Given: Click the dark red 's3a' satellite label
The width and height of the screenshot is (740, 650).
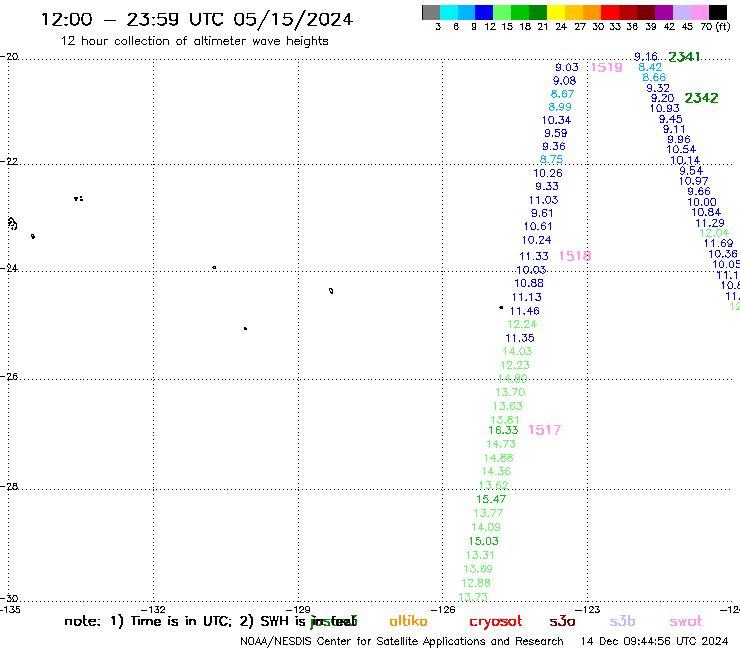Looking at the screenshot, I should coord(562,621).
